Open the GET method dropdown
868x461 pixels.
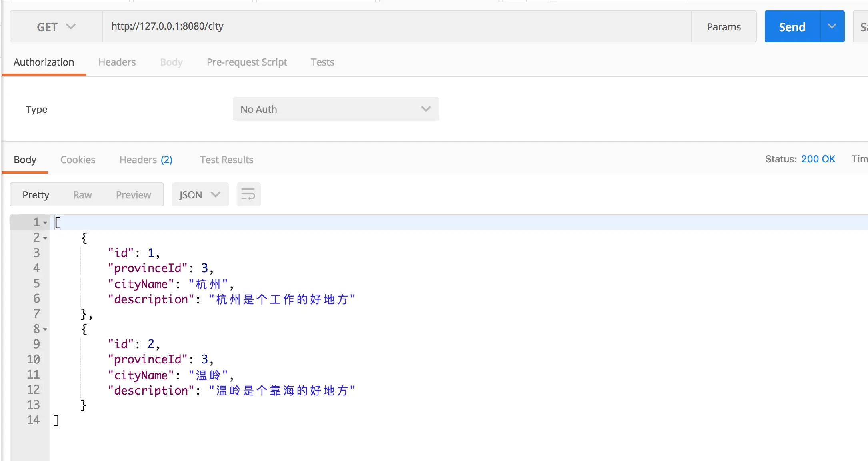pyautogui.click(x=56, y=27)
